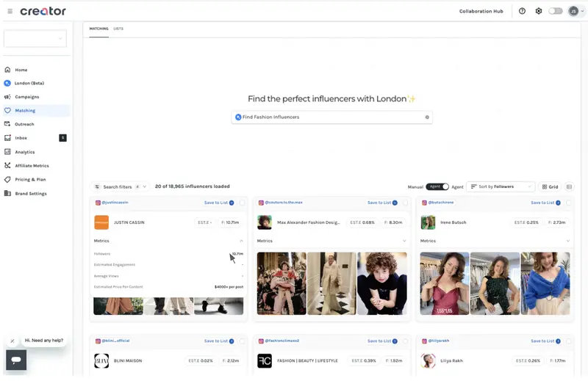Open Max Alexander curly-haired child photo
Image resolution: width=588 pixels, height=381 pixels.
[x=382, y=283]
